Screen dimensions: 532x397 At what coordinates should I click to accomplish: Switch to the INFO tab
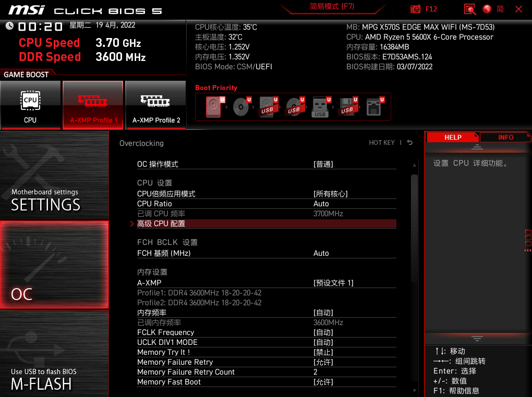click(505, 138)
